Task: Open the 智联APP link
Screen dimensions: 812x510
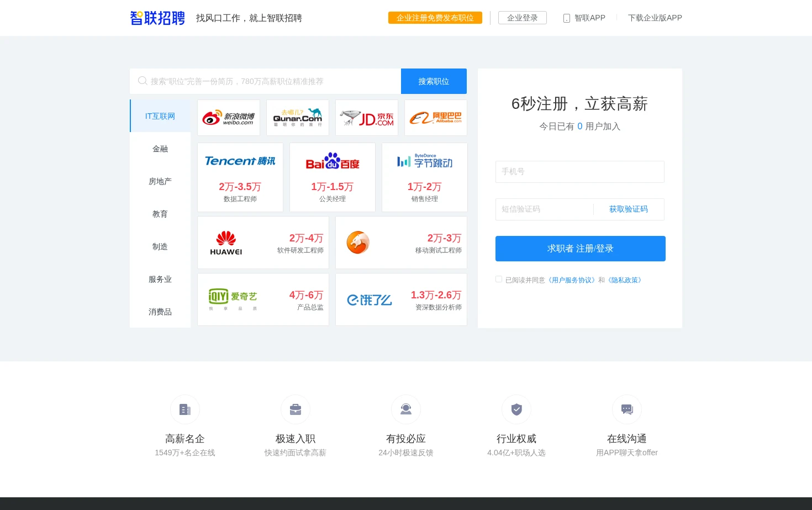Action: [590, 18]
